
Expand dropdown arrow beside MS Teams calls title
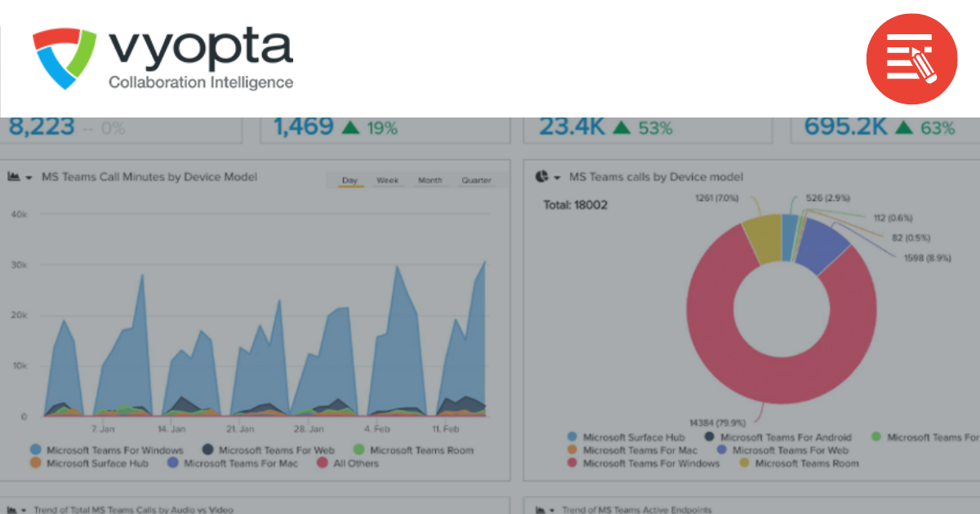click(558, 178)
